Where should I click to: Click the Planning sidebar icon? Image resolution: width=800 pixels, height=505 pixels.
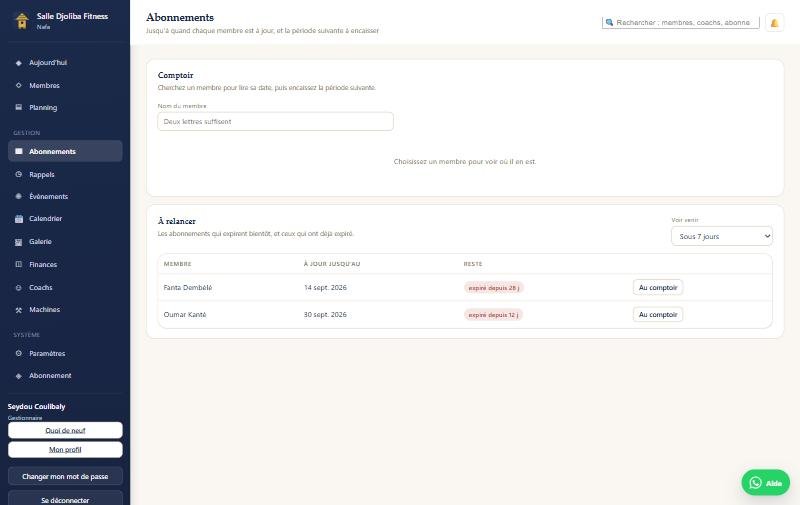[x=19, y=107]
